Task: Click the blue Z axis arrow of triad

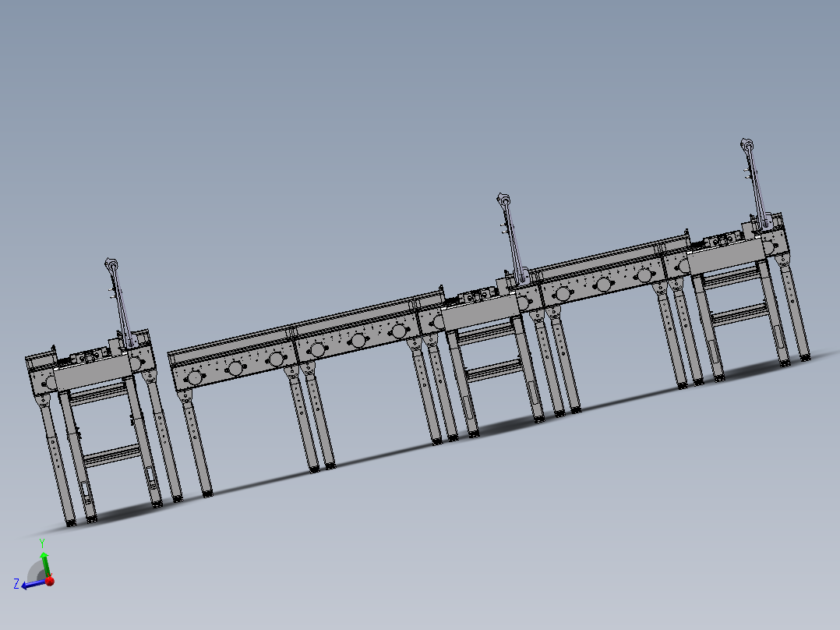Action: pos(34,584)
